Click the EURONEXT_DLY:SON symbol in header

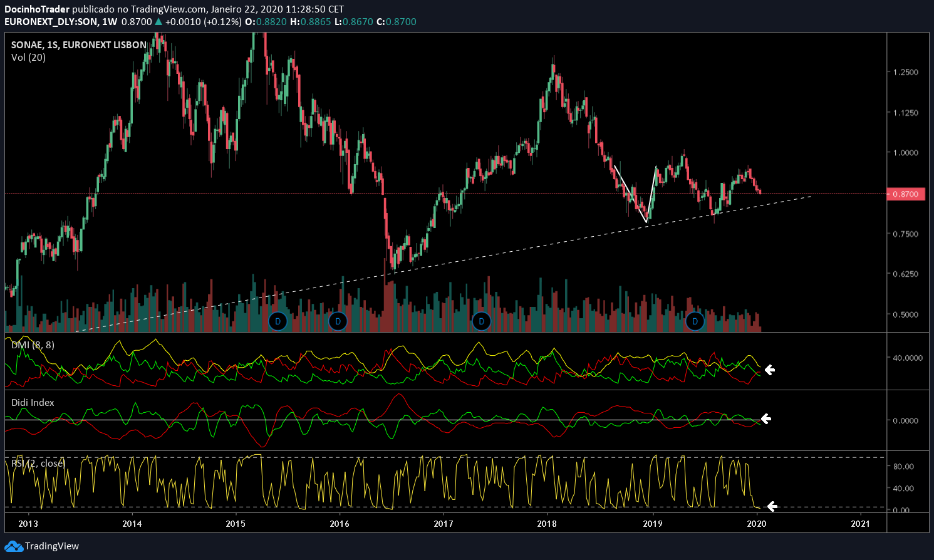click(x=51, y=22)
